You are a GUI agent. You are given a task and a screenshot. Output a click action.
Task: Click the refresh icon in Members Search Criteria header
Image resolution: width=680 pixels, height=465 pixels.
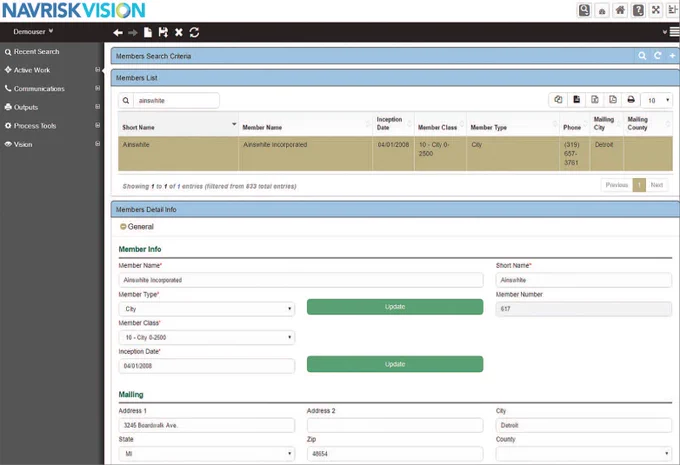pyautogui.click(x=657, y=56)
